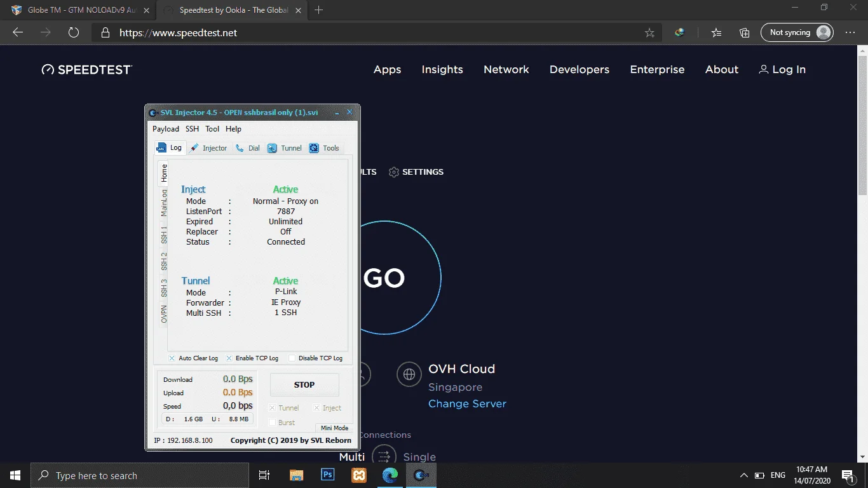Open the SSH menu in SVL Injector
868x488 pixels.
pyautogui.click(x=192, y=129)
